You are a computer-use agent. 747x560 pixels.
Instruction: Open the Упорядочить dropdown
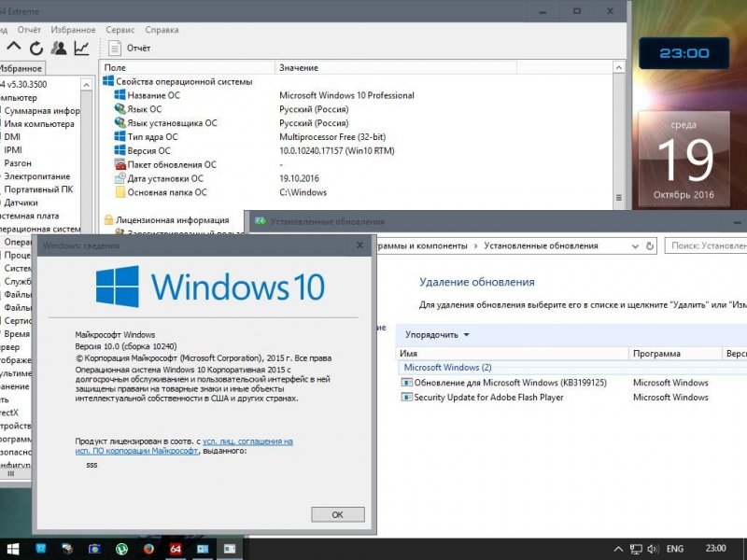pyautogui.click(x=437, y=335)
